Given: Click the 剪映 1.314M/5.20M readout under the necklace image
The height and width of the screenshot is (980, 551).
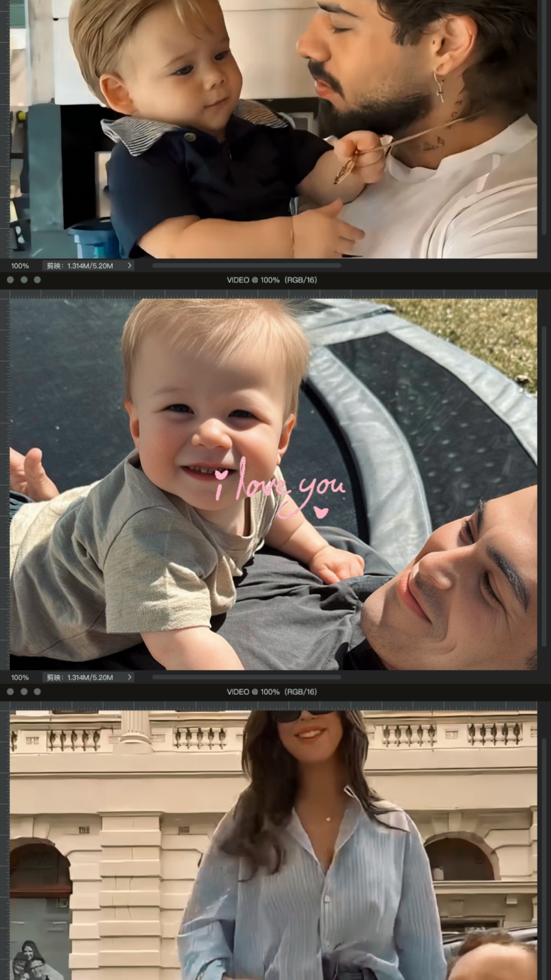Looking at the screenshot, I should pyautogui.click(x=79, y=266).
